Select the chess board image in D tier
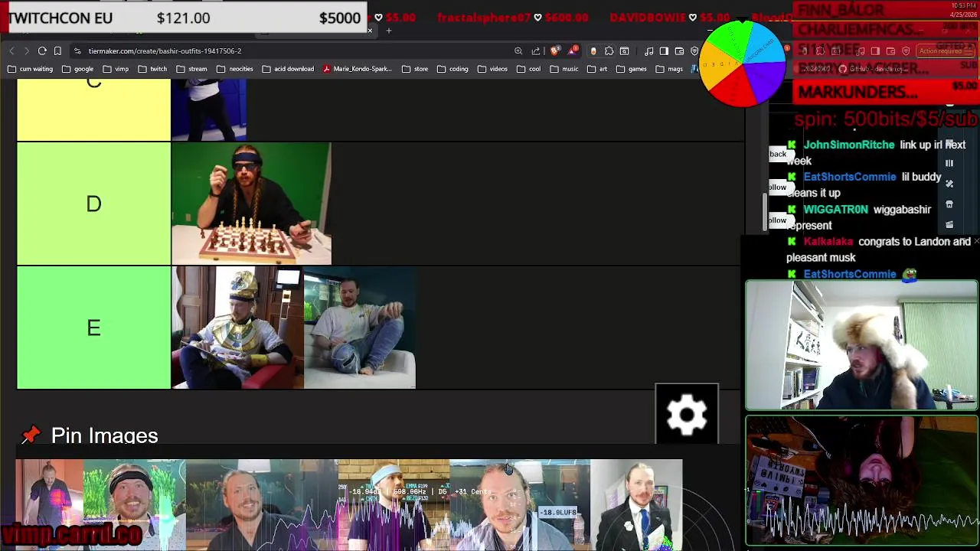The image size is (980, 551). [251, 204]
